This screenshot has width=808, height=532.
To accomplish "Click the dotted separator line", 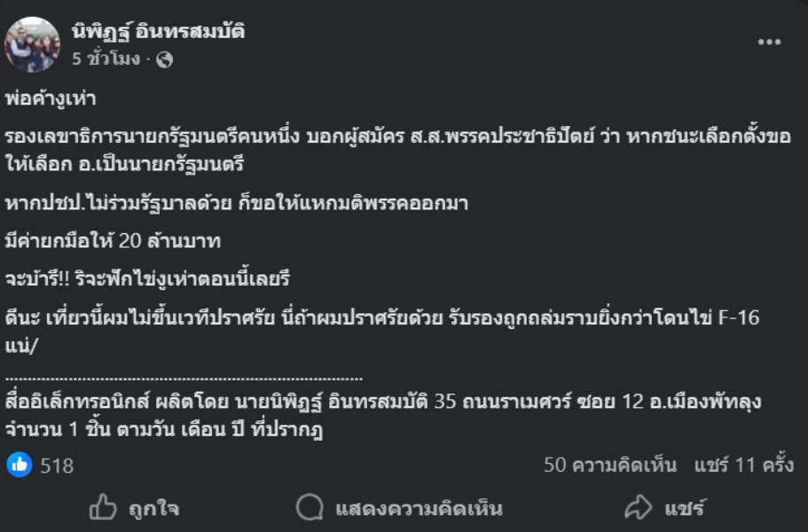I will click(x=184, y=377).
